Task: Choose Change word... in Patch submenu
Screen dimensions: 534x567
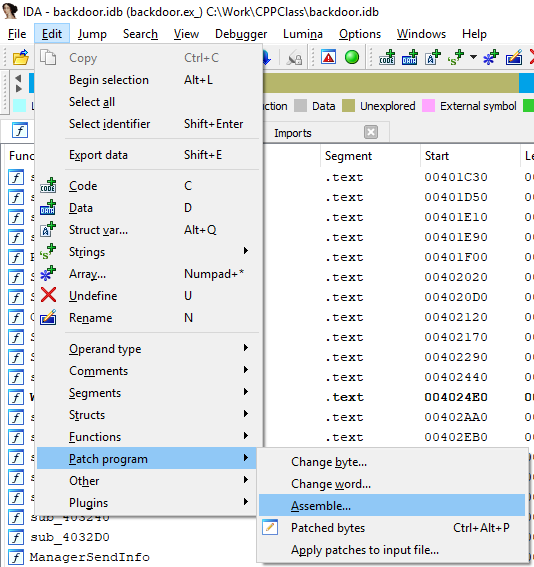Action: [392, 484]
